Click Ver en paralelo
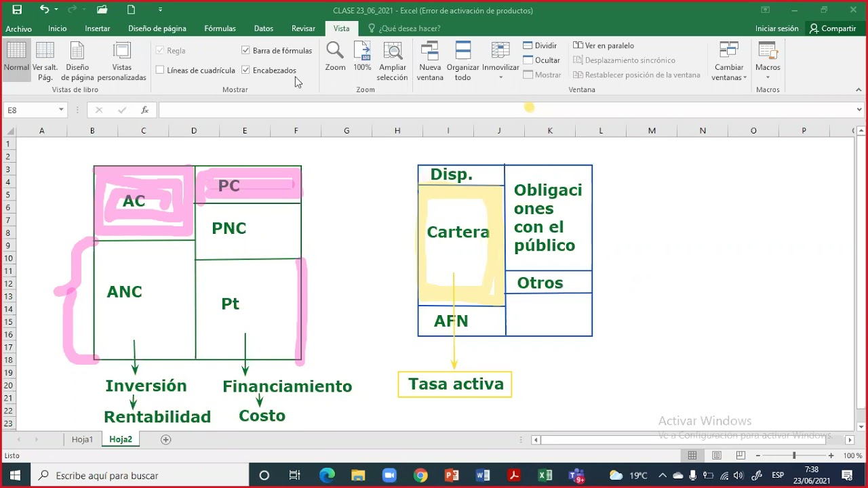The width and height of the screenshot is (868, 488). [604, 45]
